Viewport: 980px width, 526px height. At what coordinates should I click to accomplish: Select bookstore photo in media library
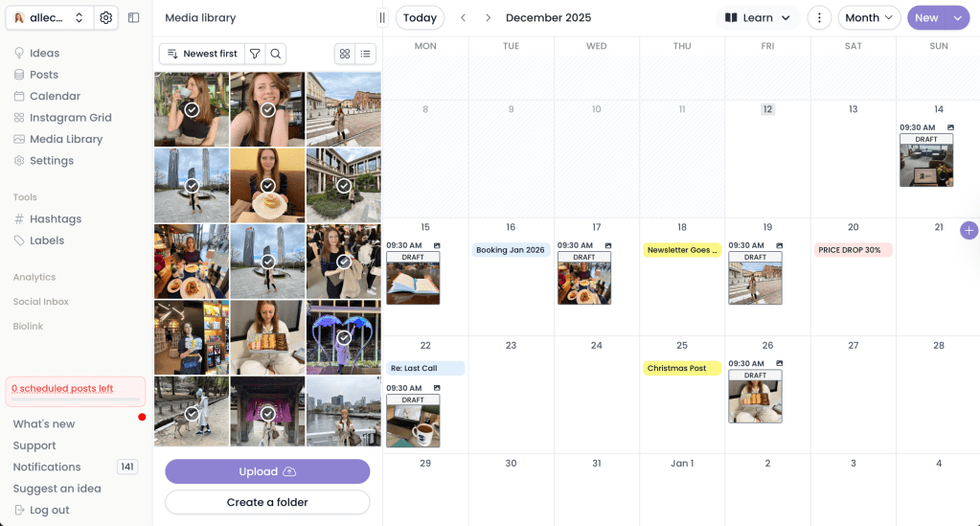tap(192, 338)
